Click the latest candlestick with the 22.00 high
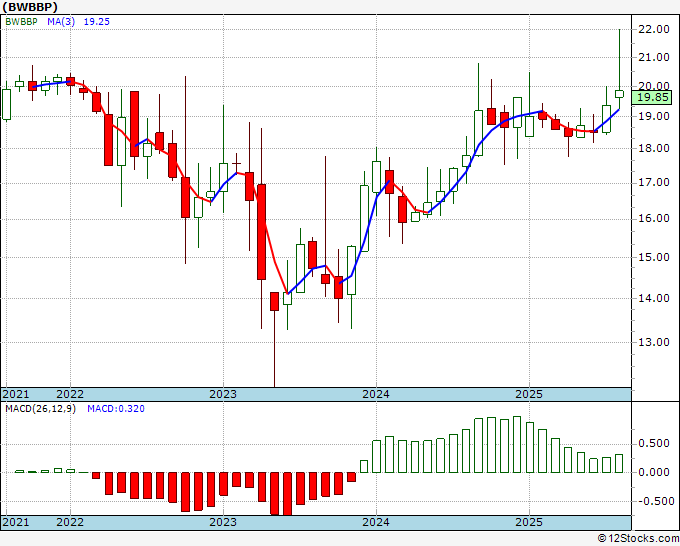The height and width of the screenshot is (546, 680). coord(619,94)
